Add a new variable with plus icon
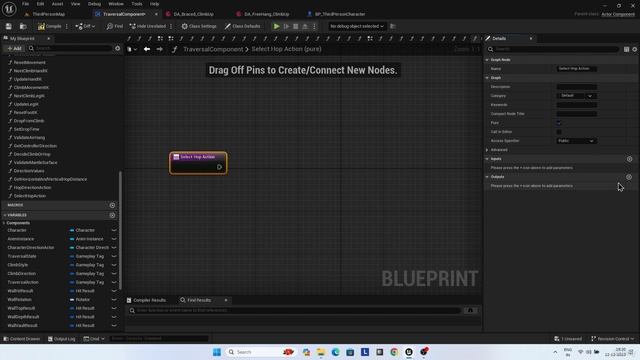 112,215
